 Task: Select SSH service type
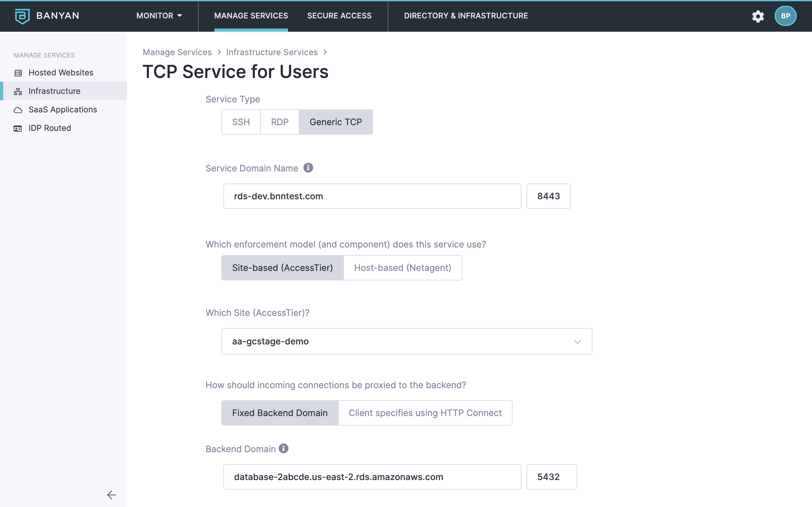click(x=241, y=122)
